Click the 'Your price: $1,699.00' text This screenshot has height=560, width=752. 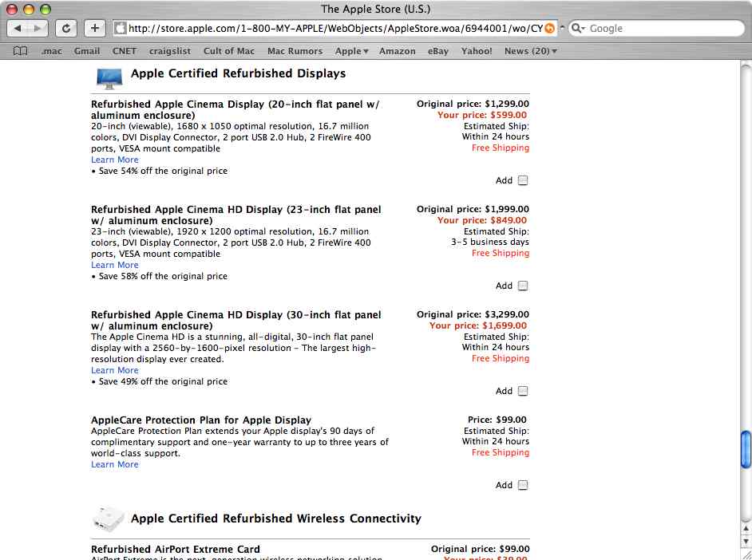[477, 325]
